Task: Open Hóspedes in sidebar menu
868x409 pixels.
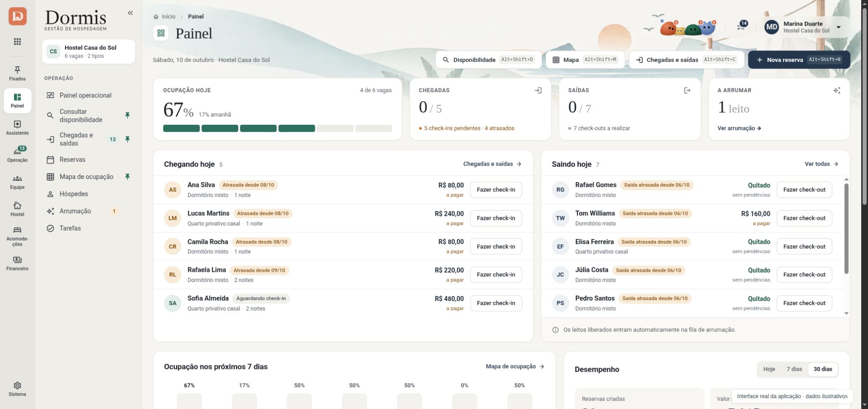Action: pos(88,194)
